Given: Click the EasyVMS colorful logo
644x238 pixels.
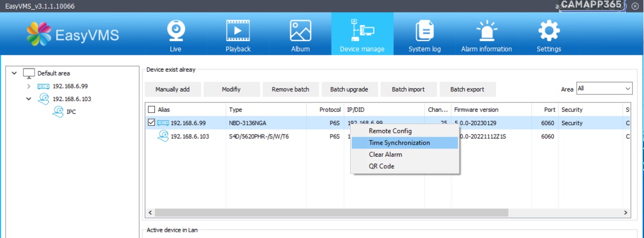Looking at the screenshot, I should pos(39,34).
